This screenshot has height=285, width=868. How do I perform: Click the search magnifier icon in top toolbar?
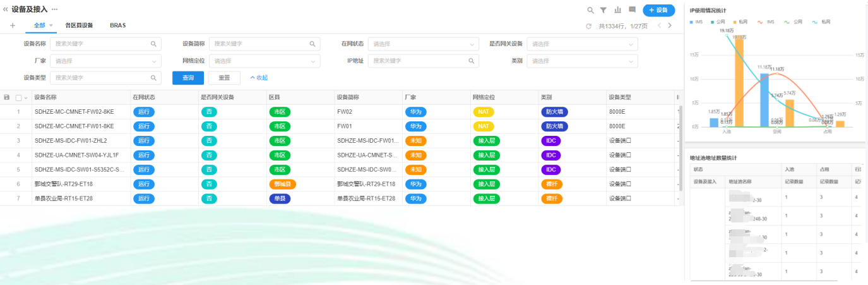590,10
